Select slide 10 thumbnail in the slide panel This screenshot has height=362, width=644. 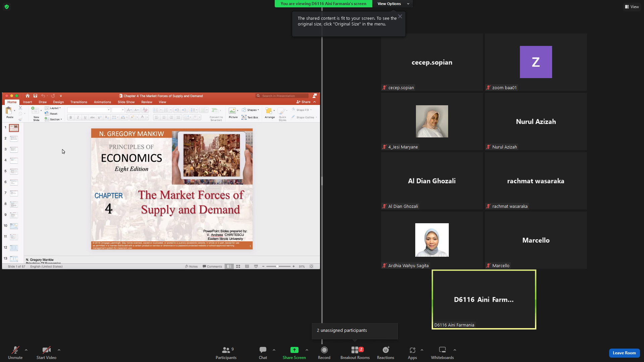coord(14,226)
